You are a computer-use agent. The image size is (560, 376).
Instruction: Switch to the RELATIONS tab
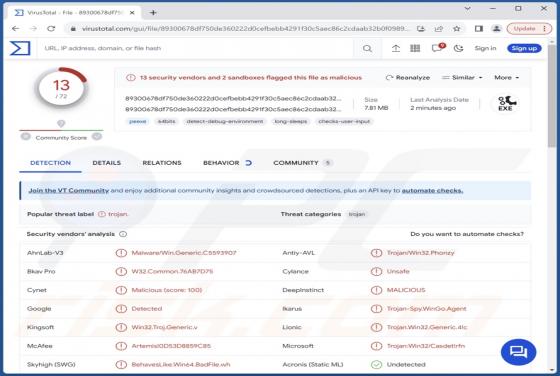[x=162, y=163]
